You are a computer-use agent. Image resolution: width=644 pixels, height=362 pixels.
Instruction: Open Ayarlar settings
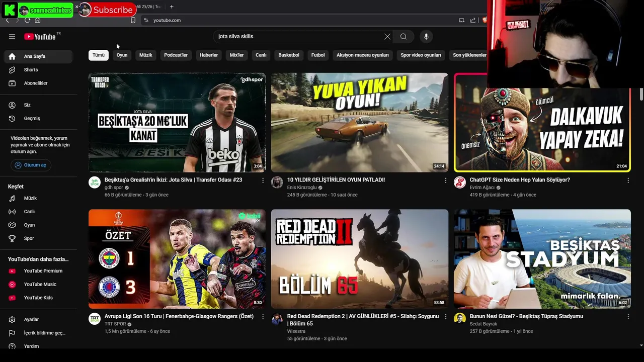pos(38,319)
